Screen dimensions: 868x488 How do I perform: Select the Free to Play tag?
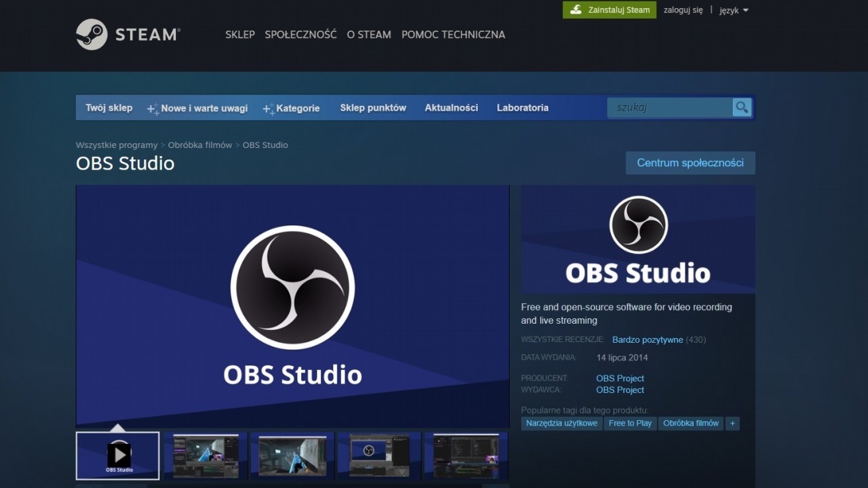630,423
